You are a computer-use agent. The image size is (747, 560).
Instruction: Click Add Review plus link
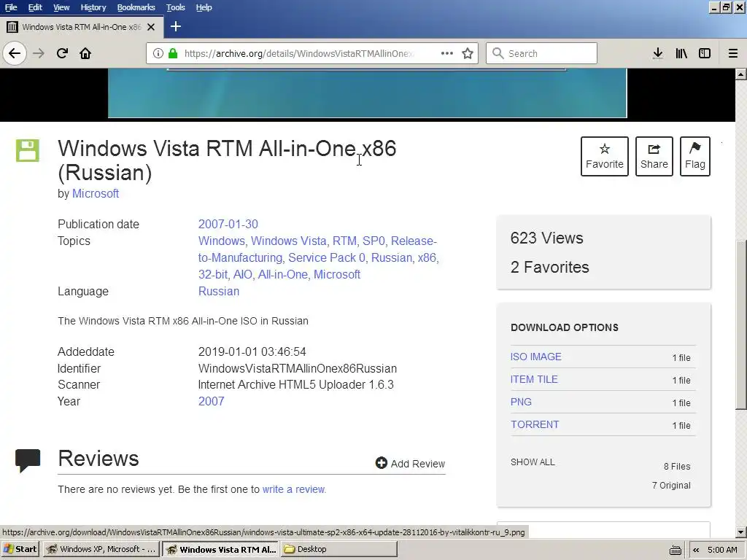coord(410,463)
